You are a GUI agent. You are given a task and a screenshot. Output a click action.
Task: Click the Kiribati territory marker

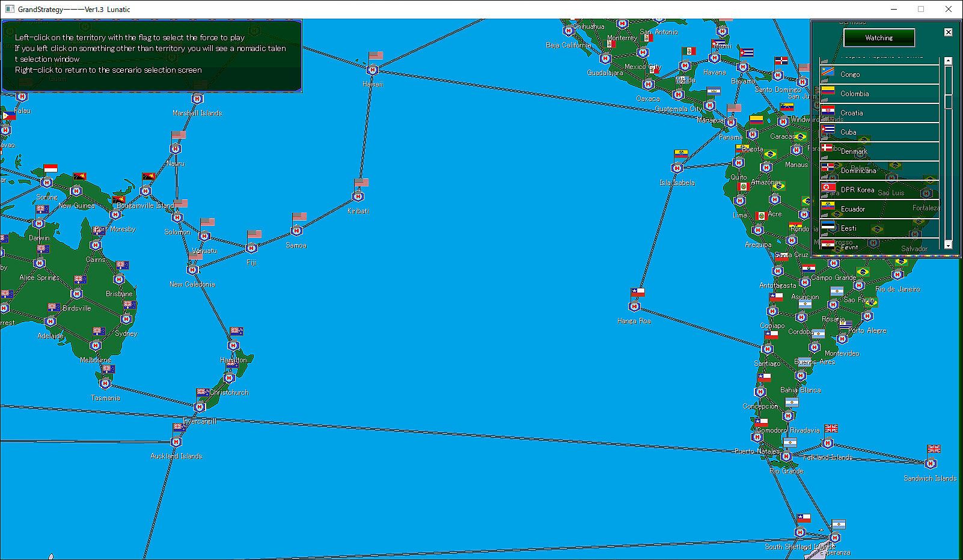coord(358,196)
